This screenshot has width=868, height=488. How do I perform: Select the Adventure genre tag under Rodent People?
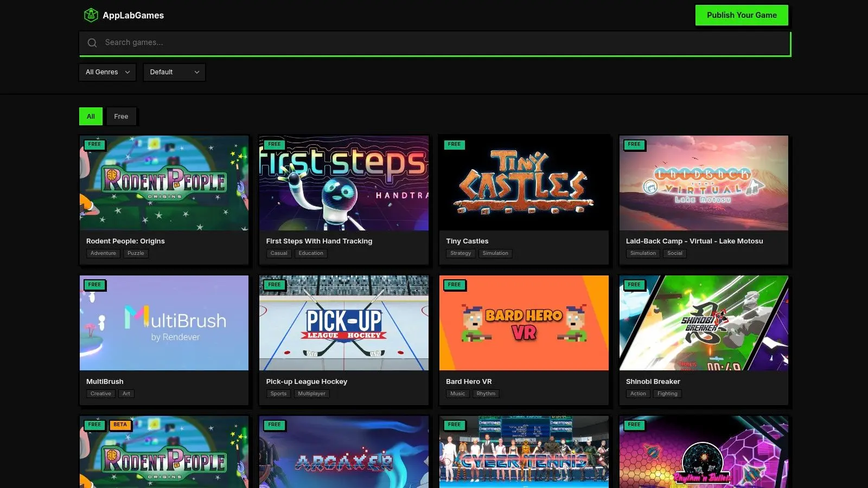pos(103,253)
